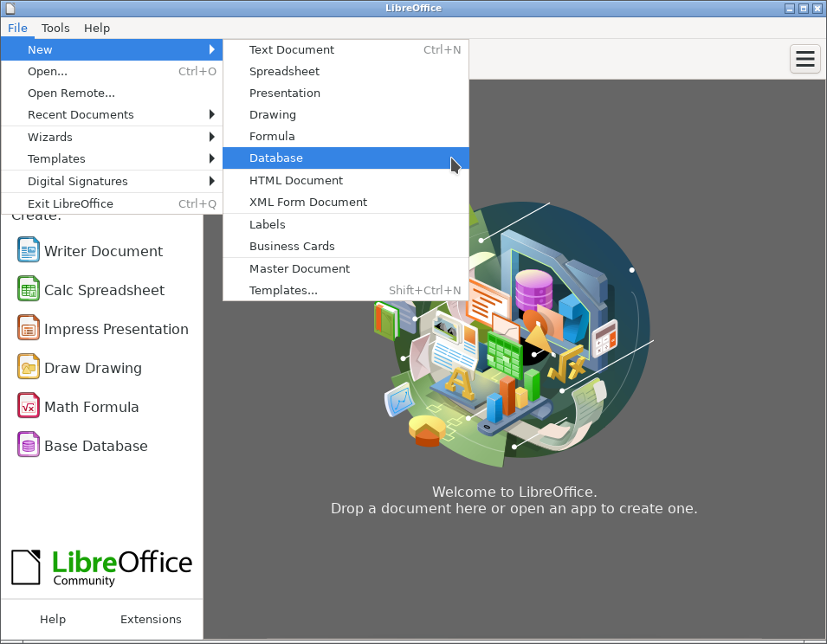The height and width of the screenshot is (644, 827).
Task: Click the Impress Presentation label
Action: (x=116, y=330)
